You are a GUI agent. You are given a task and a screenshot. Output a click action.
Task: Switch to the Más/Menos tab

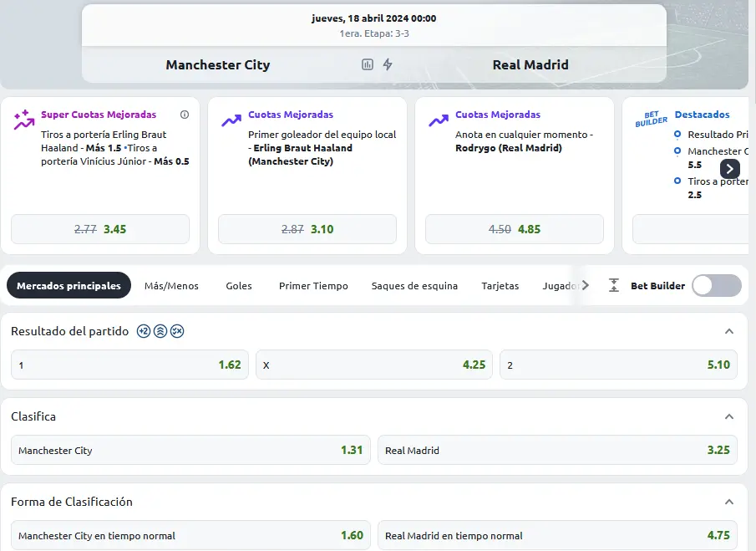click(x=171, y=286)
